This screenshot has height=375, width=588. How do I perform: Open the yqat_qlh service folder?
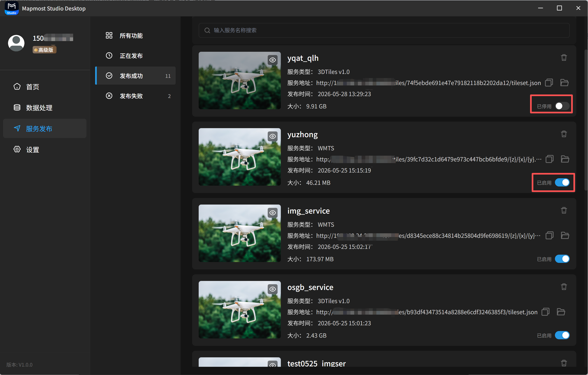(x=564, y=83)
